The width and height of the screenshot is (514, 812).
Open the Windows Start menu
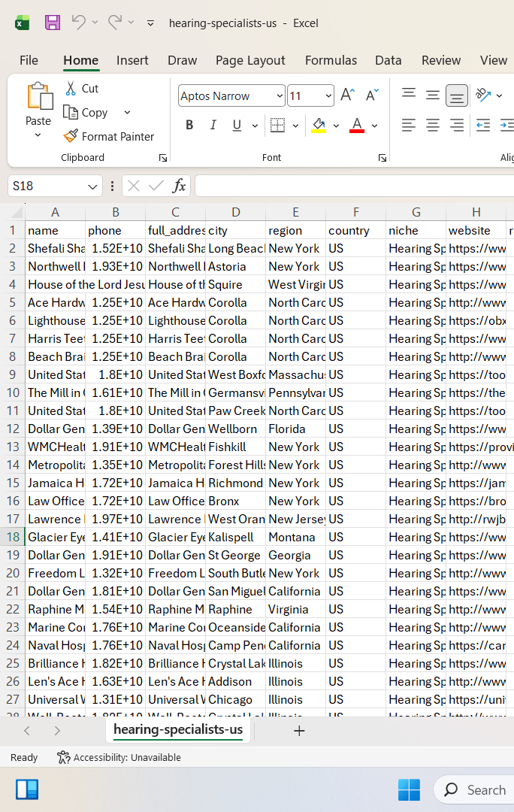[409, 789]
